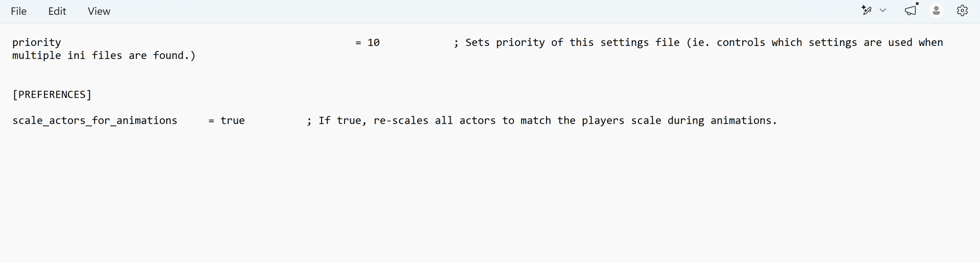The image size is (980, 263).
Task: Place cursor in "multiple ini files are found.)" text
Action: [x=104, y=56]
